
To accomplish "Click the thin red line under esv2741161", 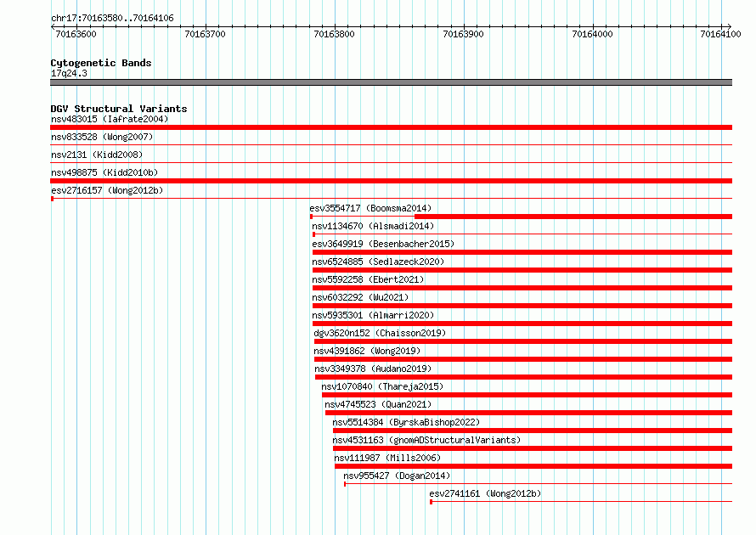I will click(x=581, y=501).
